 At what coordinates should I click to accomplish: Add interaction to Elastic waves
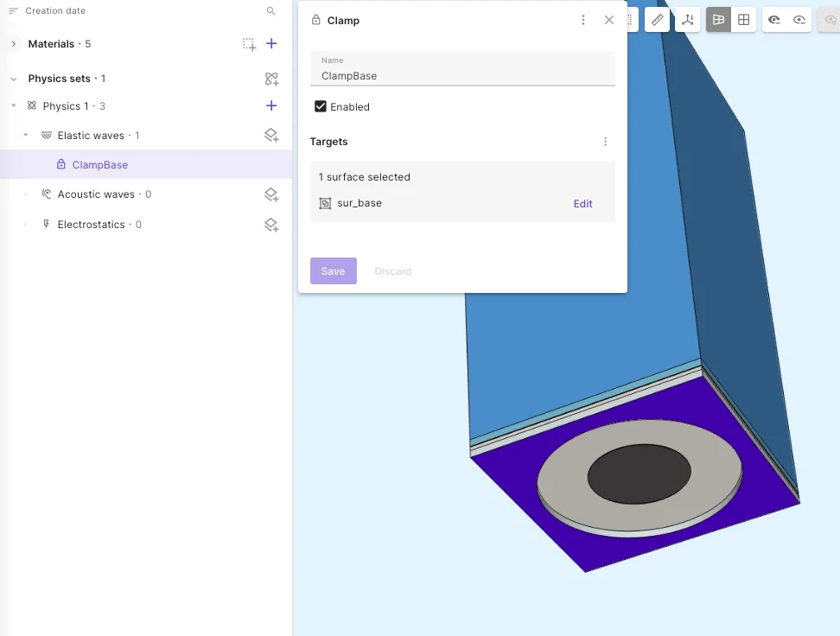[x=271, y=135]
